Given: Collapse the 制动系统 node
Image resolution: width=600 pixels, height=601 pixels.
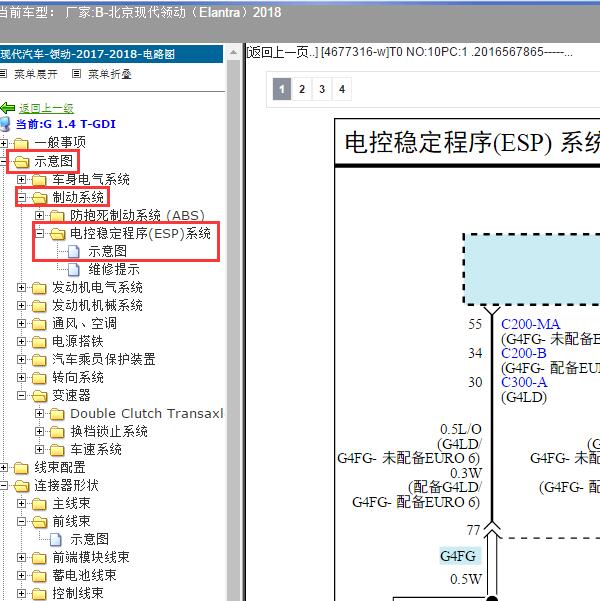Looking at the screenshot, I should click(x=21, y=197).
